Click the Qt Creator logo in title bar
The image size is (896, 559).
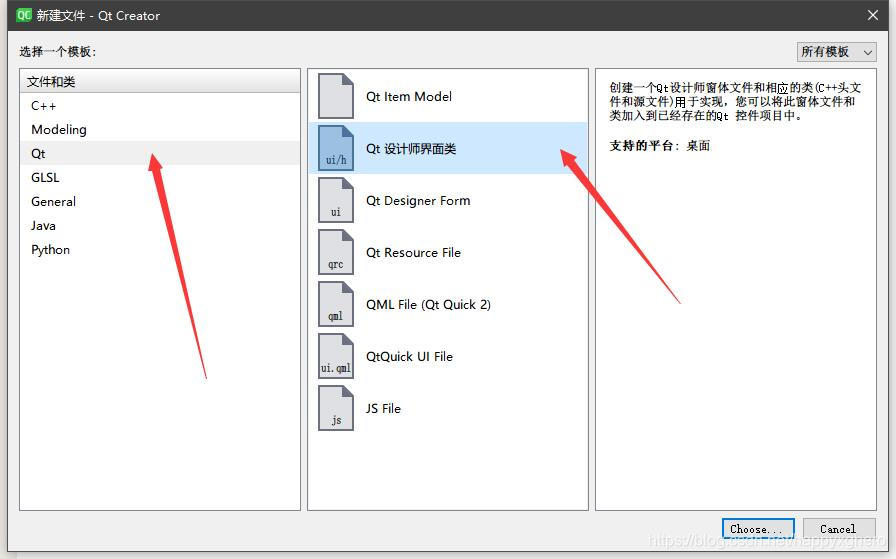pyautogui.click(x=23, y=15)
